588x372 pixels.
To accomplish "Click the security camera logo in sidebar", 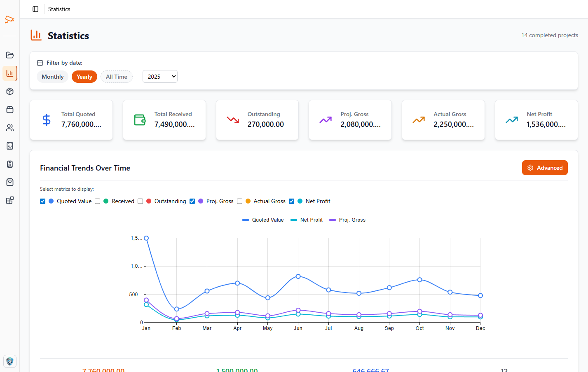I will [9, 19].
